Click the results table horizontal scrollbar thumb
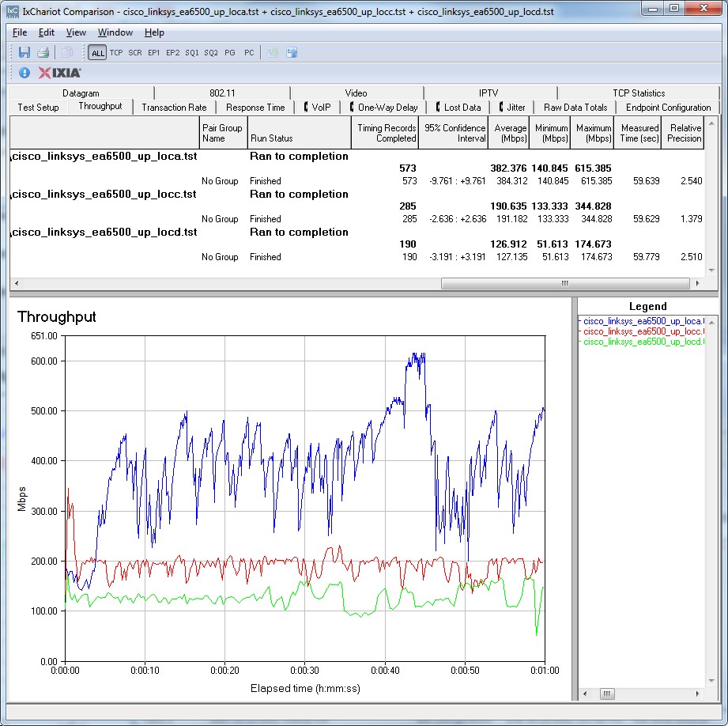Viewport: 728px width, 726px height. point(565,283)
